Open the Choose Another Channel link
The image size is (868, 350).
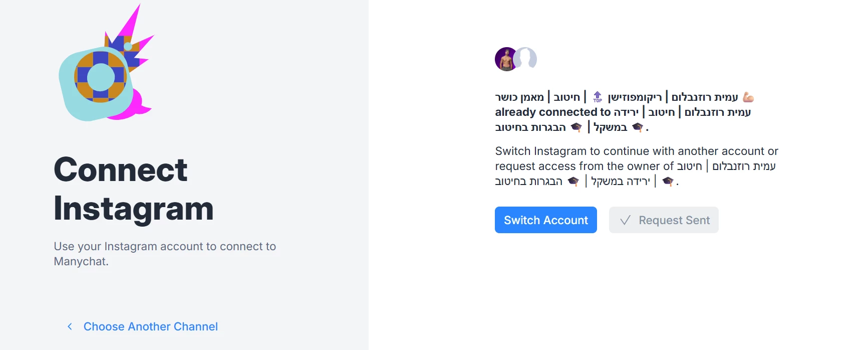(150, 326)
